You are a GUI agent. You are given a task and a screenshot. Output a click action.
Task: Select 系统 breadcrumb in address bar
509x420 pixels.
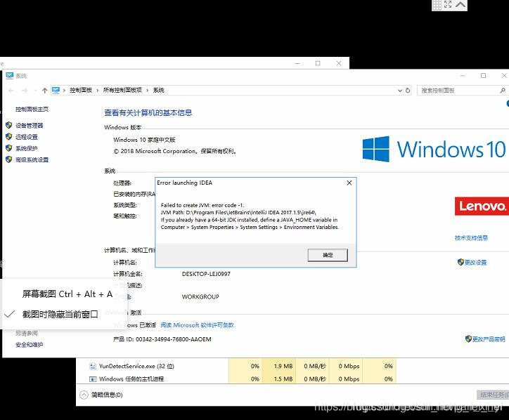(x=159, y=90)
